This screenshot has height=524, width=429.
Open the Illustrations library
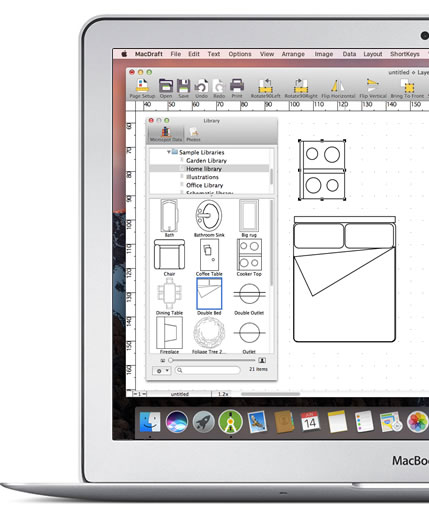tap(202, 177)
